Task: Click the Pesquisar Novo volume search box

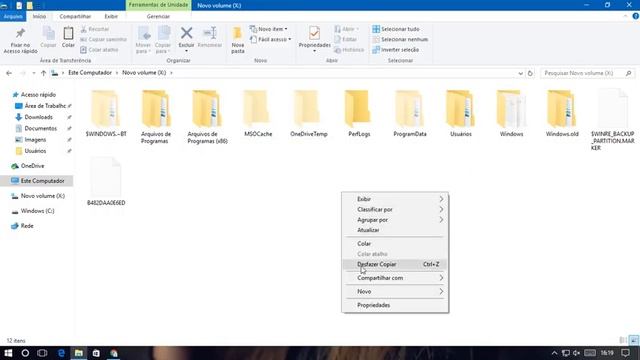Action: (587, 73)
